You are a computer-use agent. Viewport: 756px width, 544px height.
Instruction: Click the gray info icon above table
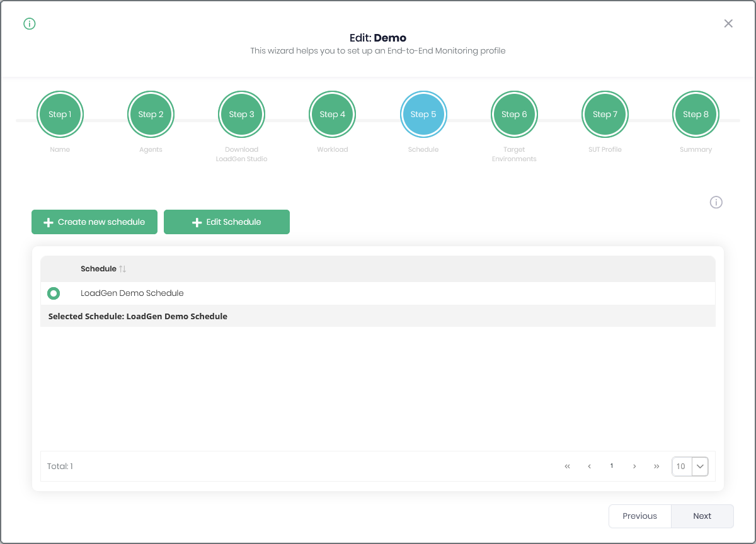click(716, 202)
